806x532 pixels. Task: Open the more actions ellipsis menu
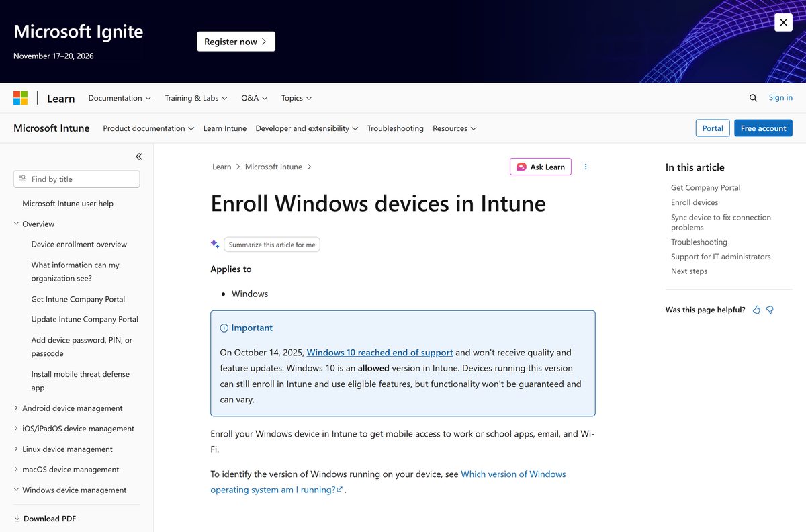pos(586,167)
